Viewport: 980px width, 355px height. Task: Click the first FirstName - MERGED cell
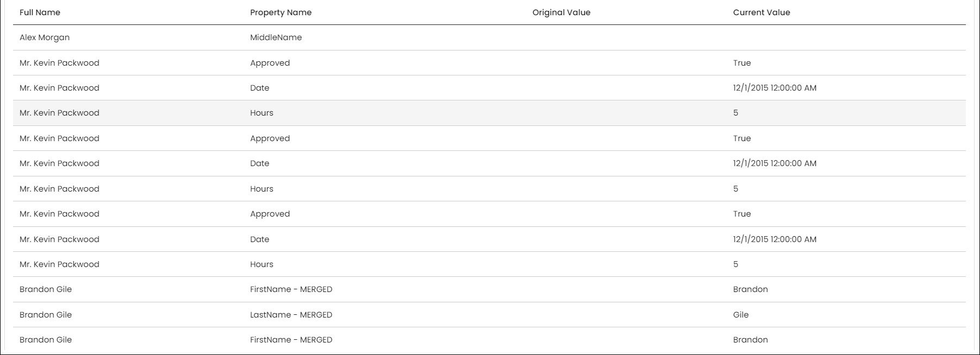tap(291, 289)
